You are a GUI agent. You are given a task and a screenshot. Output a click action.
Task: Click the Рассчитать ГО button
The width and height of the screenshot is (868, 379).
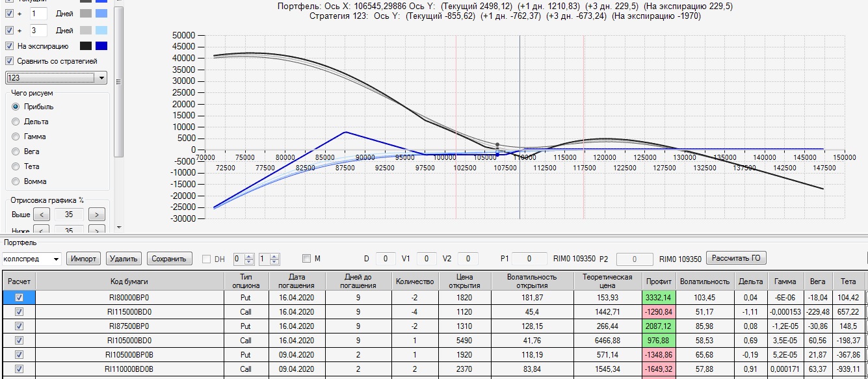[737, 258]
